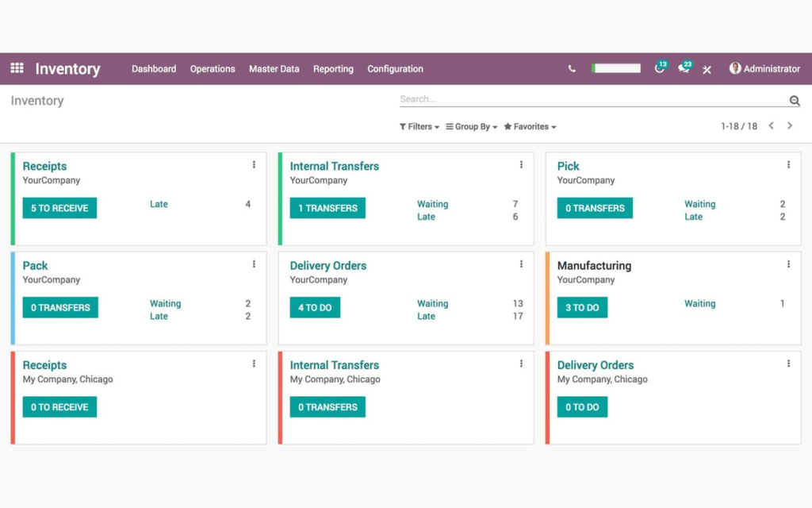Open the Configuration menu
This screenshot has width=812, height=508.
coord(395,68)
